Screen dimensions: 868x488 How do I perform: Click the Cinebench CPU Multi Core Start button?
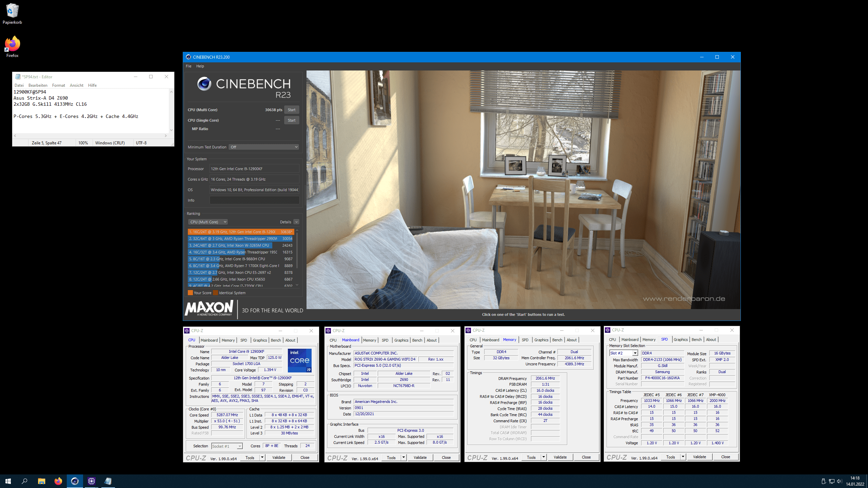tap(292, 110)
